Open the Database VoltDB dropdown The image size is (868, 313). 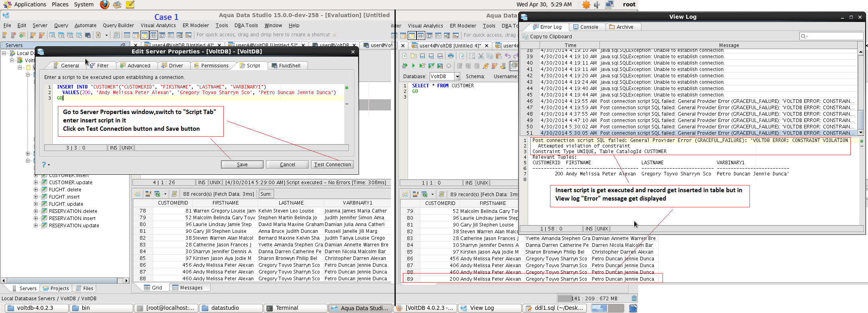click(457, 77)
